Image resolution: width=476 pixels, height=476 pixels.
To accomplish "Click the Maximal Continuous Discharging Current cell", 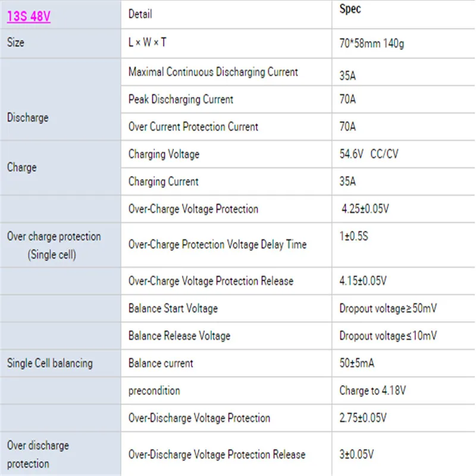I will [x=226, y=72].
